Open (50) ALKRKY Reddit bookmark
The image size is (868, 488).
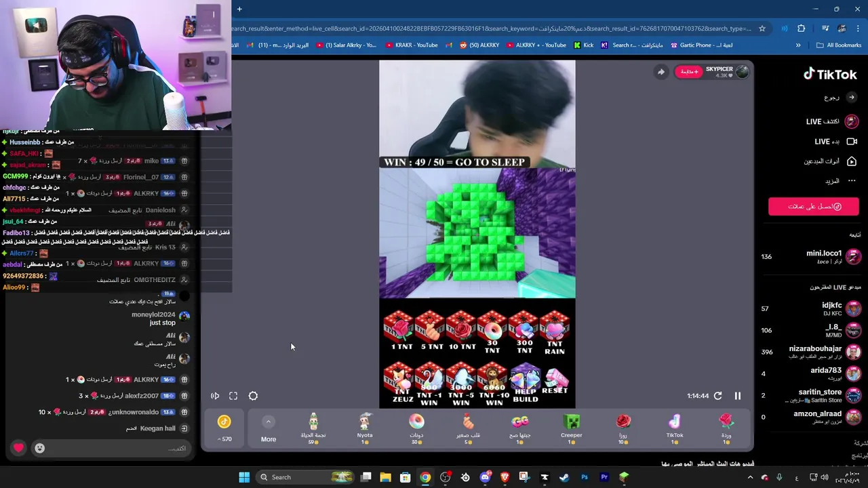click(x=479, y=45)
